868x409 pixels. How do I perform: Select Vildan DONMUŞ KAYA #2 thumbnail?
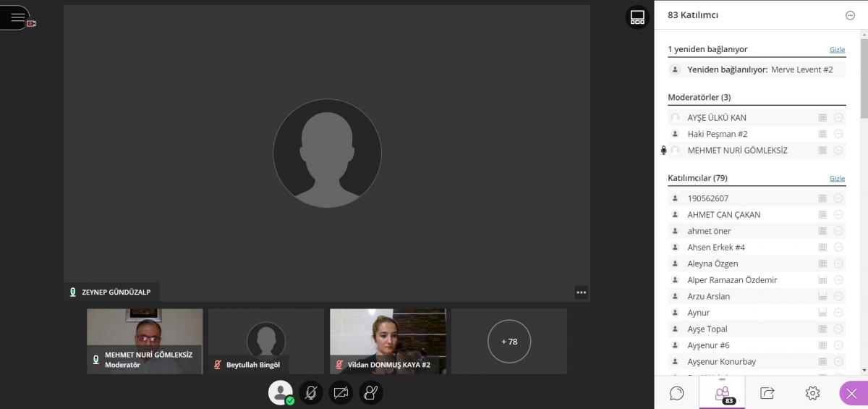pyautogui.click(x=388, y=341)
